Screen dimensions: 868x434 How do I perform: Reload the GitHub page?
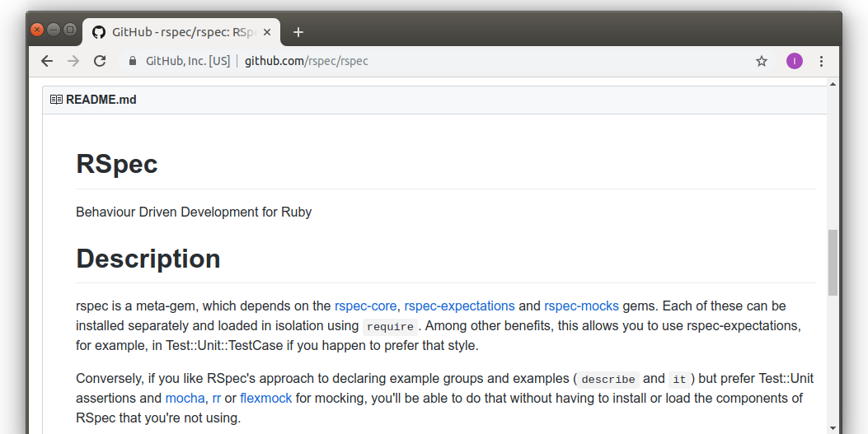[x=100, y=61]
